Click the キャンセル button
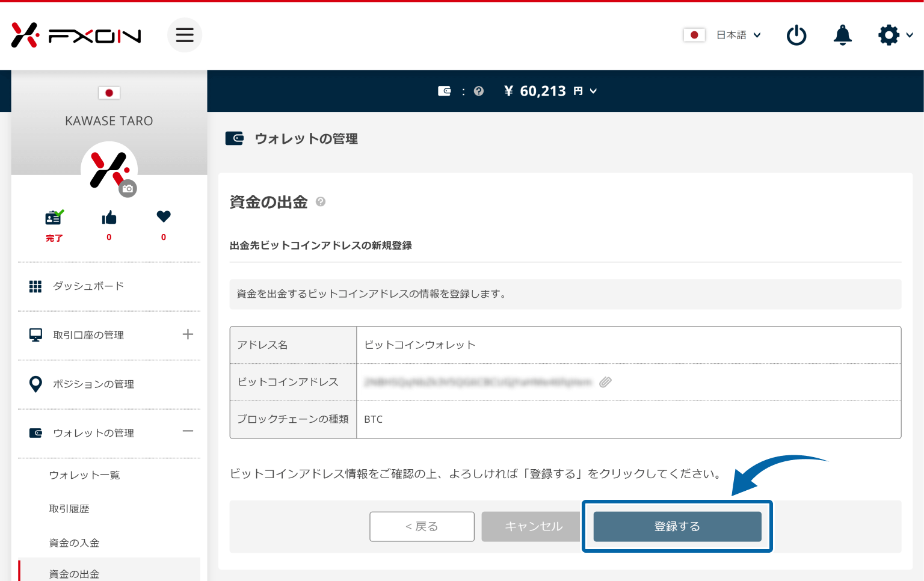 [531, 527]
